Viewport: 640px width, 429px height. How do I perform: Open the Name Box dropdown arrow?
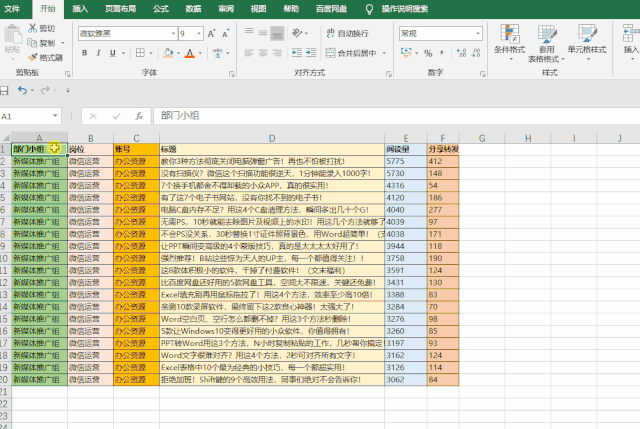pos(55,116)
